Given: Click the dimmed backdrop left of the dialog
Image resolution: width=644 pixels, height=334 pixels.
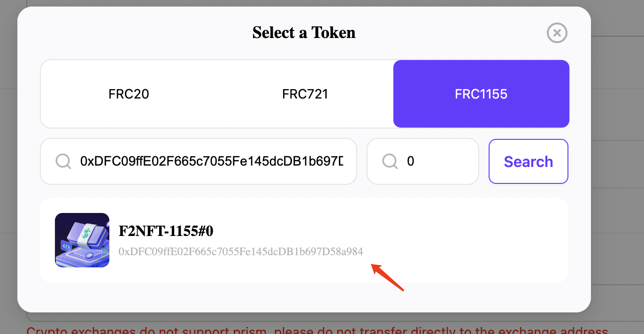Looking at the screenshot, I should [x=8, y=164].
